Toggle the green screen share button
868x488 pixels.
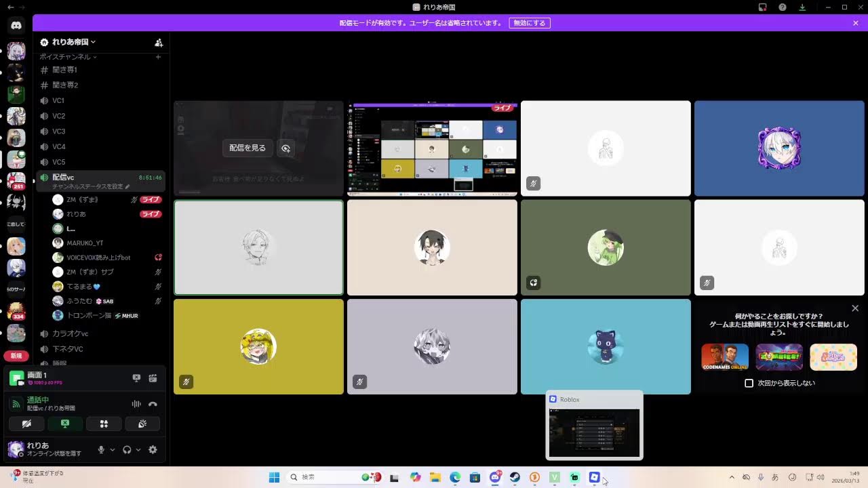click(65, 424)
